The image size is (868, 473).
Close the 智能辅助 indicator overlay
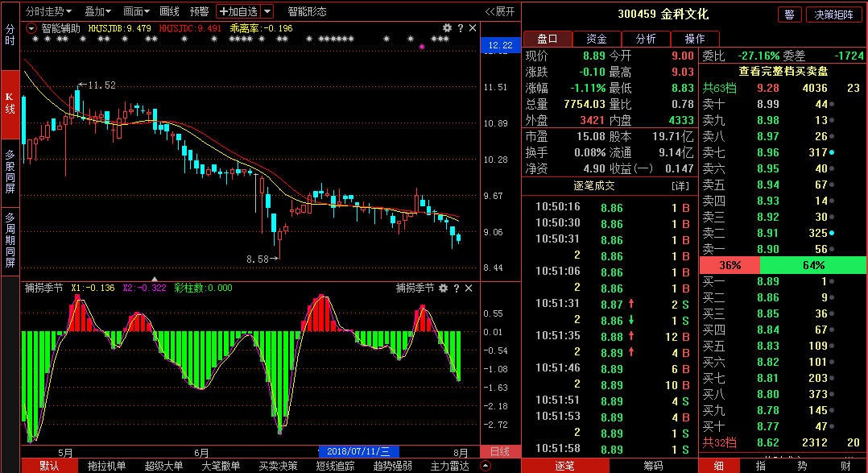[473, 27]
